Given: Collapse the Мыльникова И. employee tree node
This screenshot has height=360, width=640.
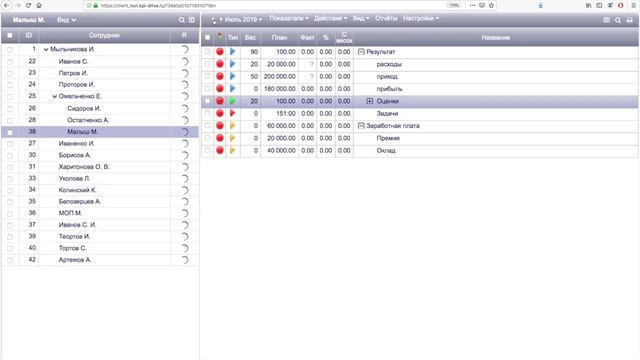Looking at the screenshot, I should (x=46, y=49).
